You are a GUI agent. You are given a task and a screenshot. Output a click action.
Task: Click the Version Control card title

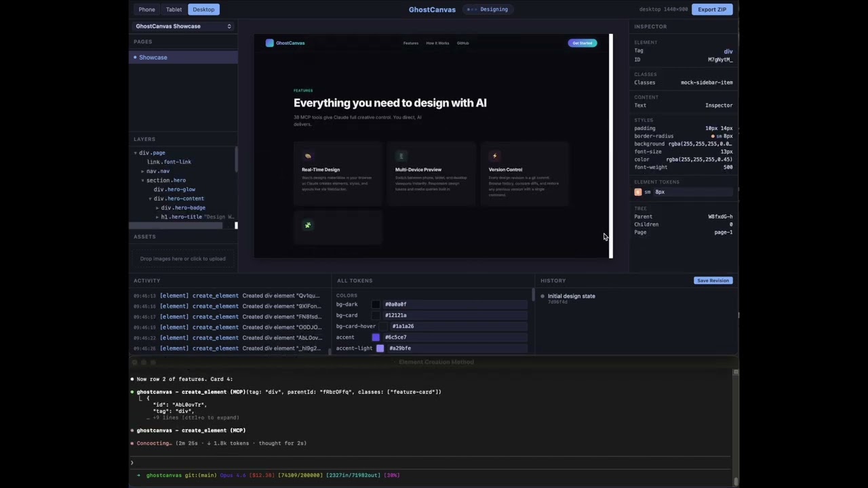tap(505, 169)
